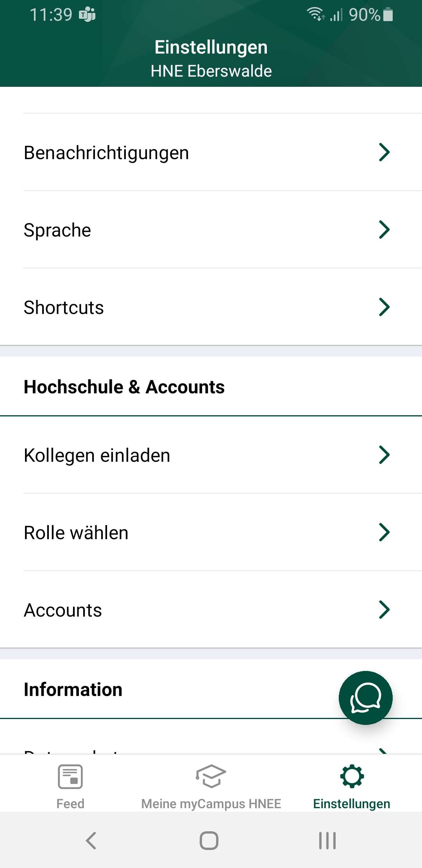Tap the chevron next to Shortcuts
422x868 pixels.
coord(384,307)
